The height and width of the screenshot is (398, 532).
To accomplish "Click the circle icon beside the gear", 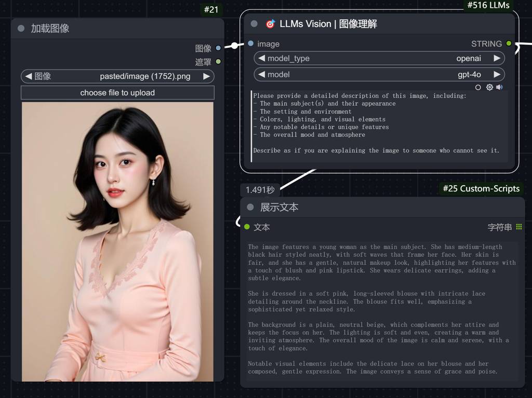I will coord(478,87).
